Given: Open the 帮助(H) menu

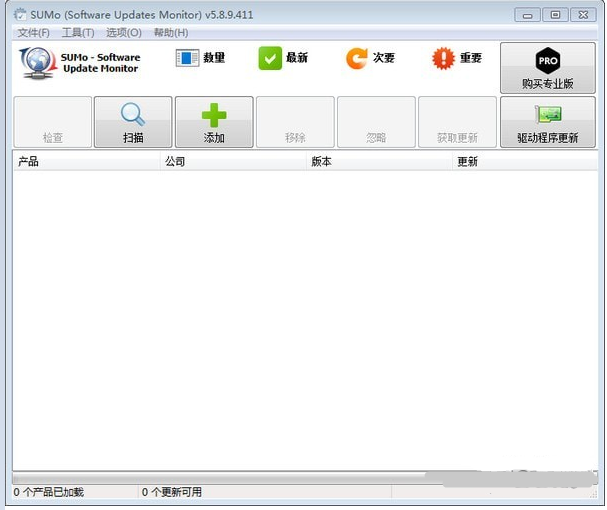Looking at the screenshot, I should tap(171, 33).
